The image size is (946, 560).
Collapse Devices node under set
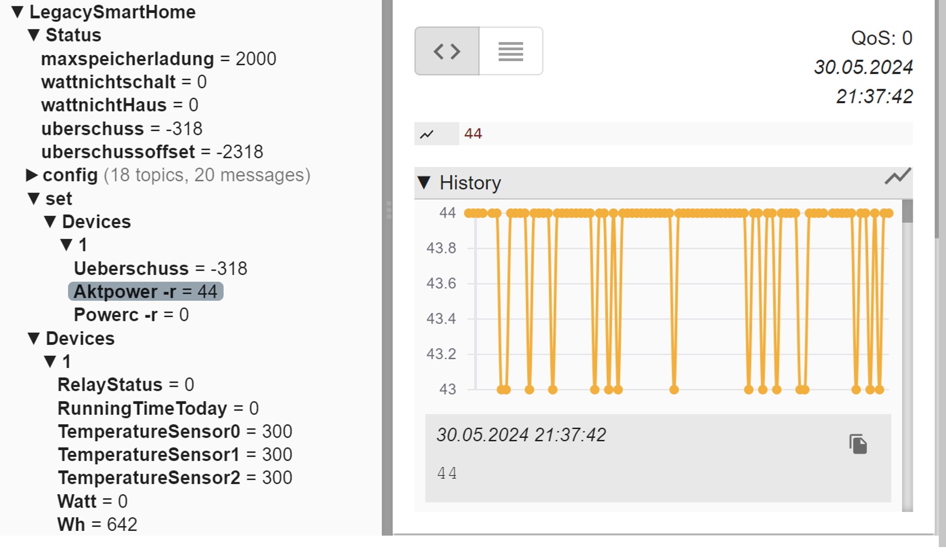(x=50, y=222)
